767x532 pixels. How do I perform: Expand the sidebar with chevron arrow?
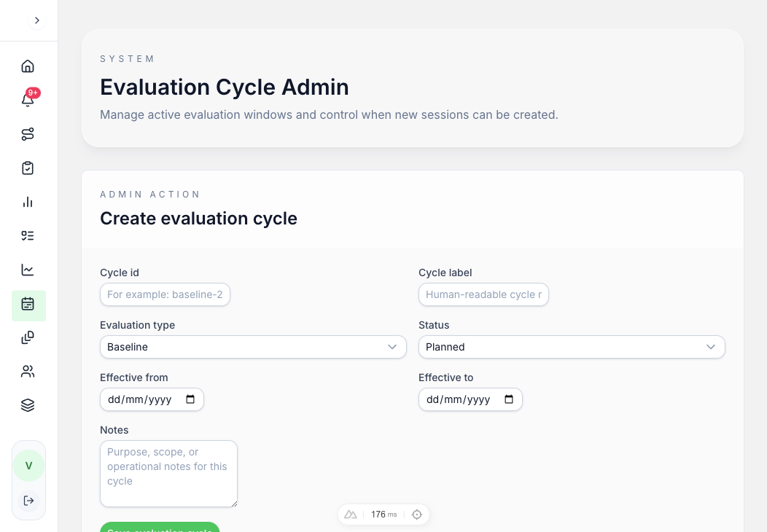pos(36,20)
